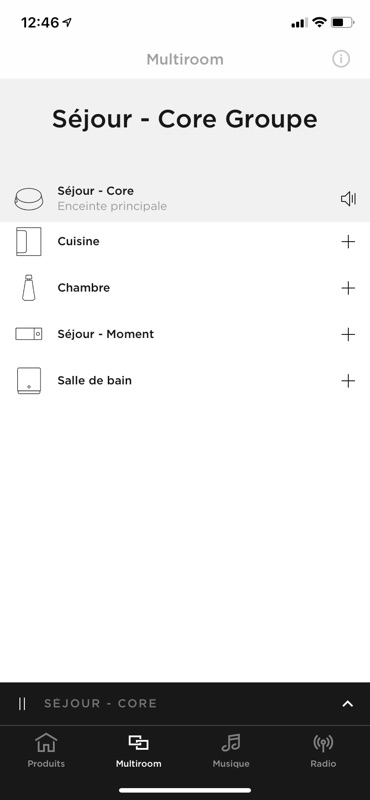Open the info icon beside Multiroom
The image size is (370, 800).
coord(341,59)
